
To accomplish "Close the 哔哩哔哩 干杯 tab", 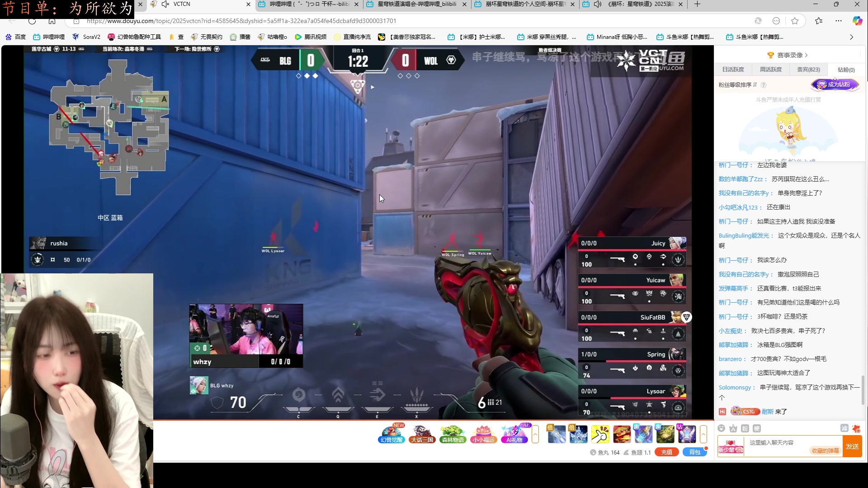I will point(356,4).
